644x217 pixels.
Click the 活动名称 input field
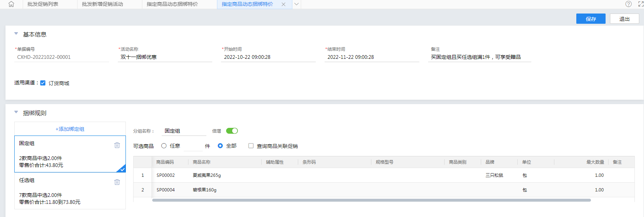(165, 57)
